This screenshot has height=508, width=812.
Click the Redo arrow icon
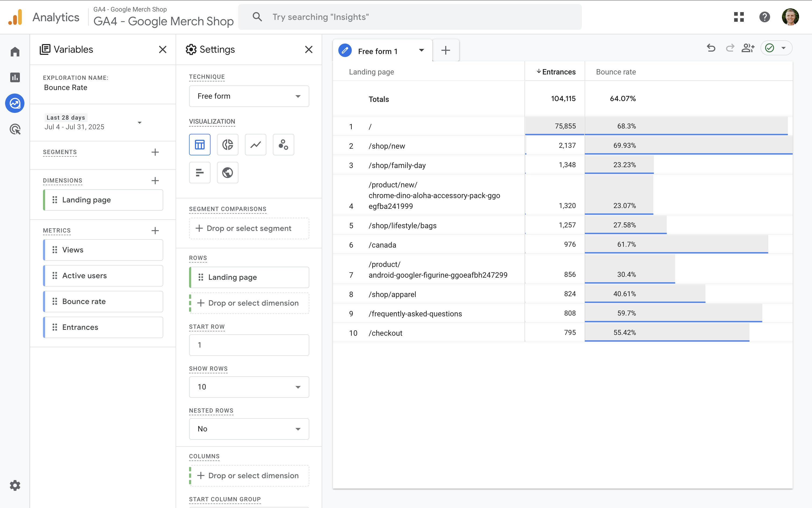[x=730, y=48]
